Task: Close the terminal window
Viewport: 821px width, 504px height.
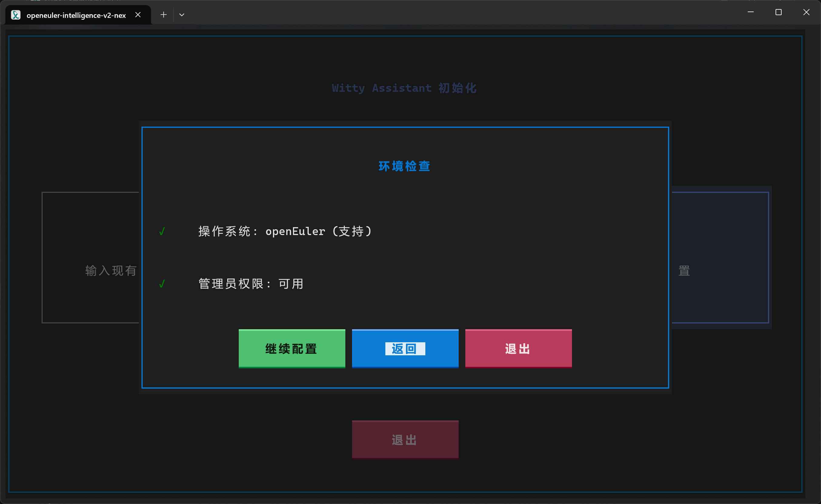Action: (806, 12)
